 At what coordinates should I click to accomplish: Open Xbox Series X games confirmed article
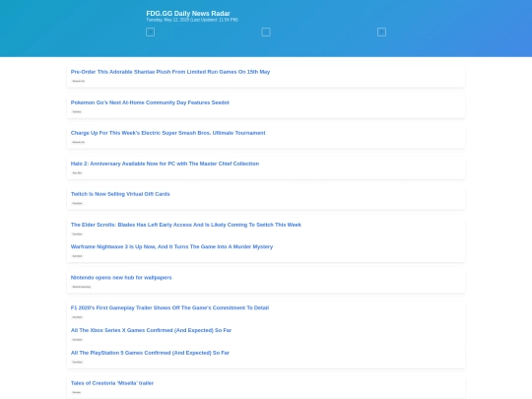(x=151, y=330)
